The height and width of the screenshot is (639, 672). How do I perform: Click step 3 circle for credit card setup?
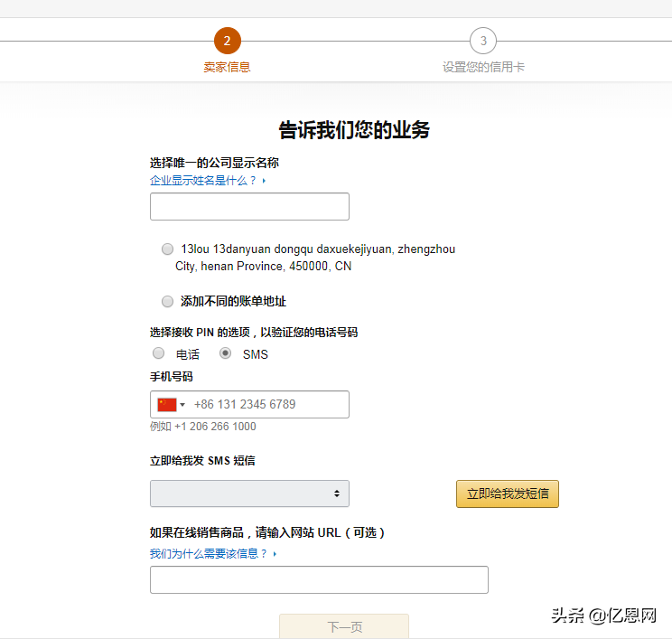483,41
